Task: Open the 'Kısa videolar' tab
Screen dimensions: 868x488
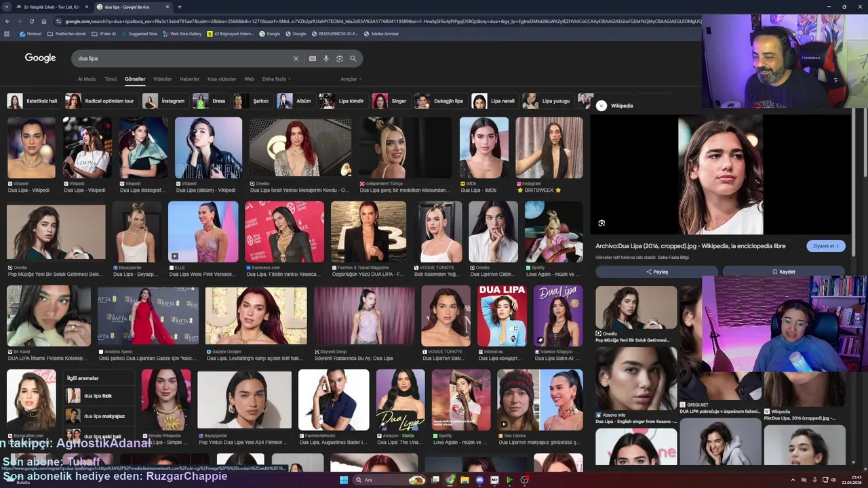Action: tap(222, 79)
